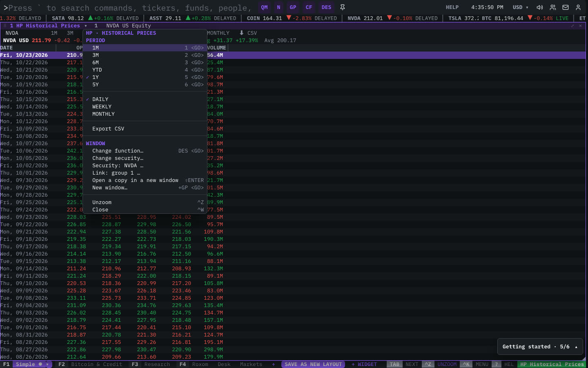Open the contacts people icon
This screenshot has width=588, height=368.
point(553,7)
